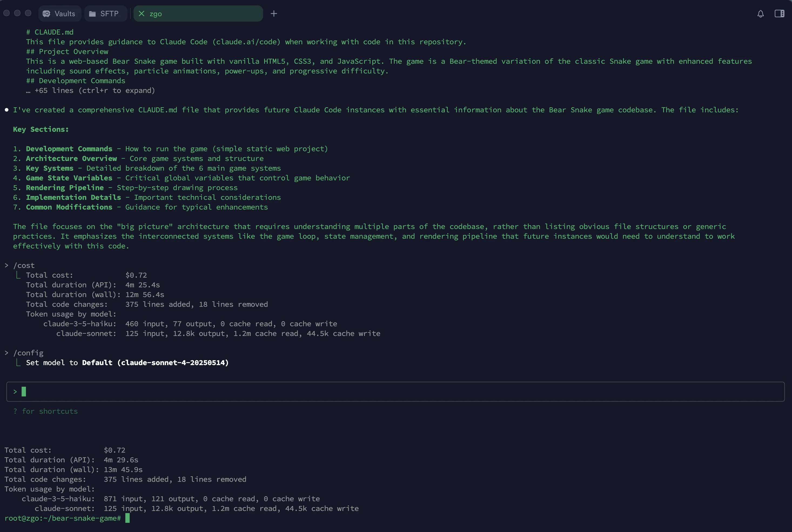The image size is (792, 532).
Task: Open the notifications bell
Action: pyautogui.click(x=760, y=14)
